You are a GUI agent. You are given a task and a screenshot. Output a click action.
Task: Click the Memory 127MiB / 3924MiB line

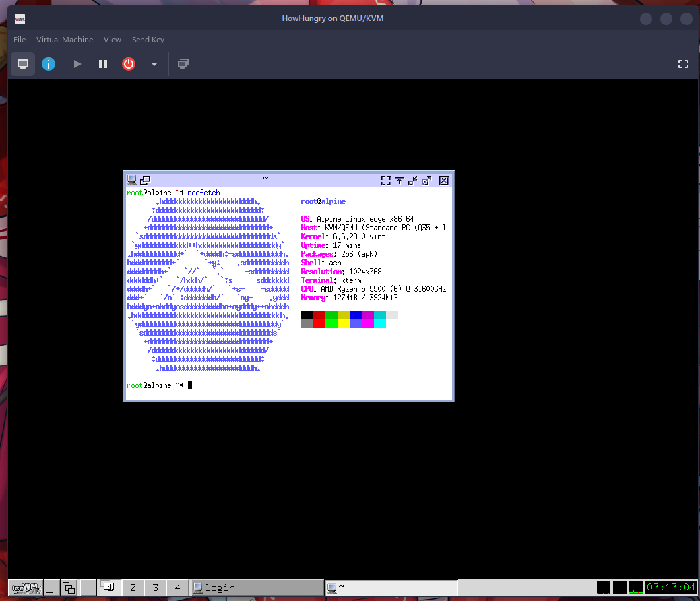pyautogui.click(x=349, y=298)
